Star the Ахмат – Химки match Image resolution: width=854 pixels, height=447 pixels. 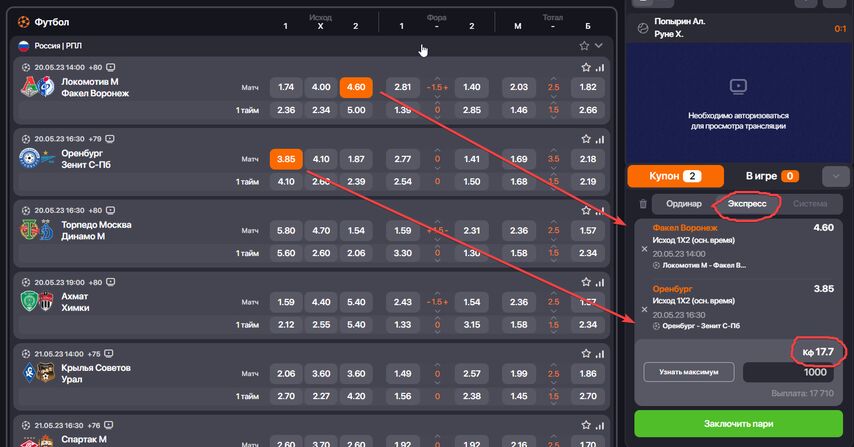[x=585, y=282]
